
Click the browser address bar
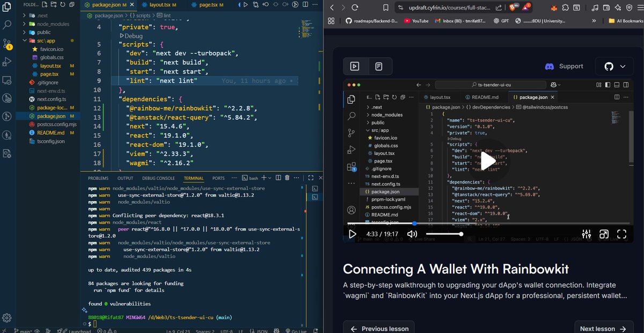(449, 8)
